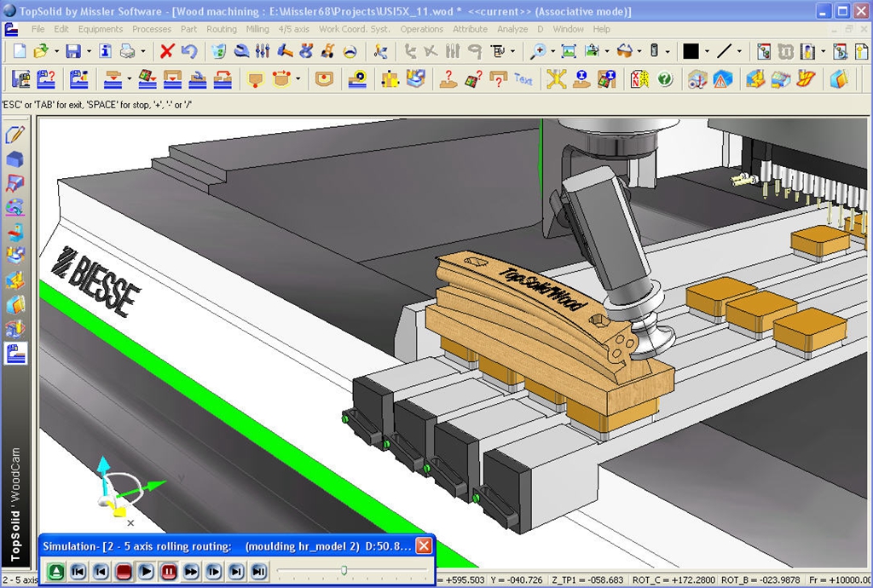
Task: Save the file with the floppy disk icon
Action: [x=73, y=52]
